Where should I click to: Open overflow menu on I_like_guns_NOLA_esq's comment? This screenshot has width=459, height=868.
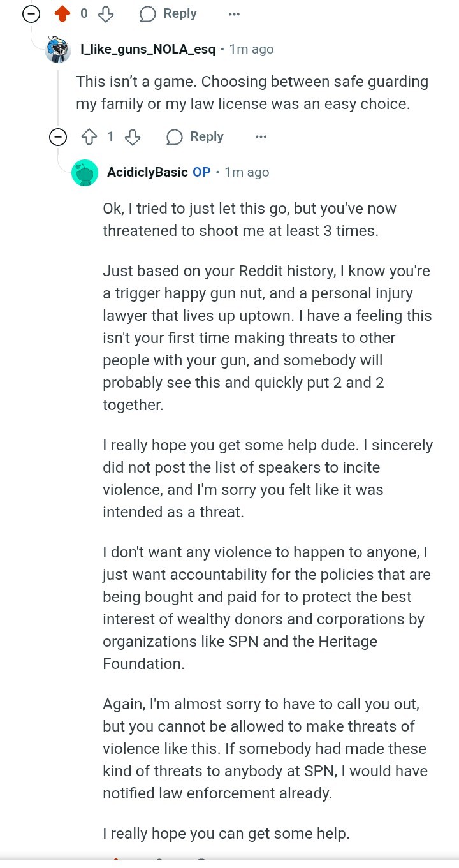pos(261,136)
